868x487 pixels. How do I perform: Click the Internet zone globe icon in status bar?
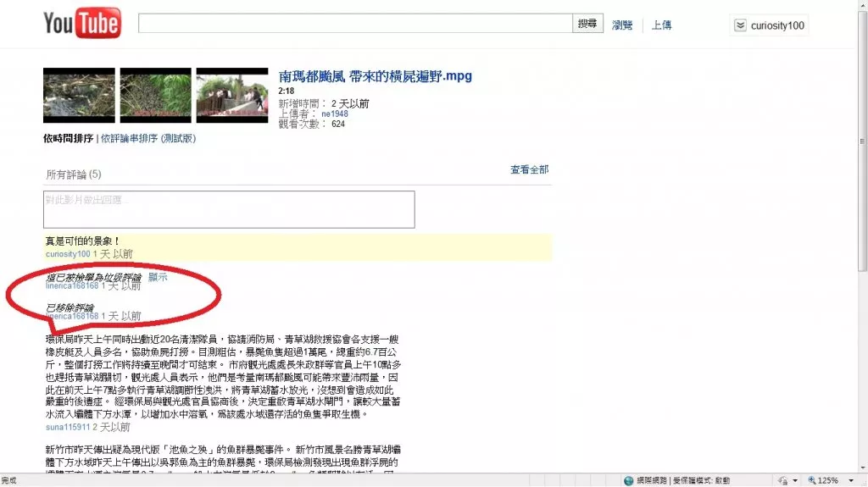[x=628, y=480]
